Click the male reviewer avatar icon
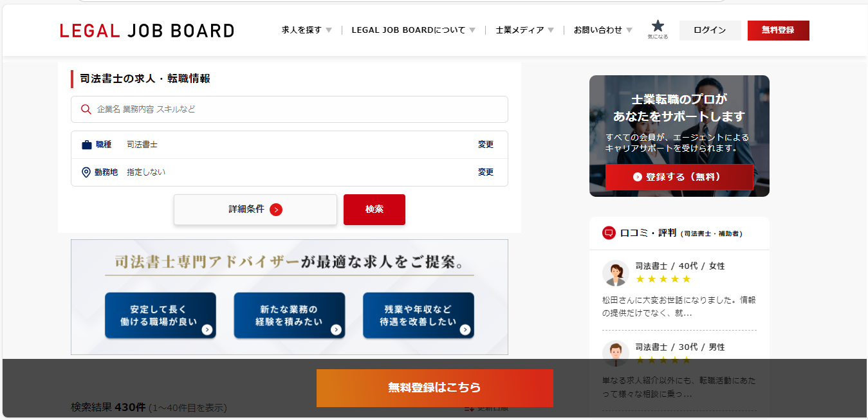Image resolution: width=868 pixels, height=420 pixels. point(615,353)
